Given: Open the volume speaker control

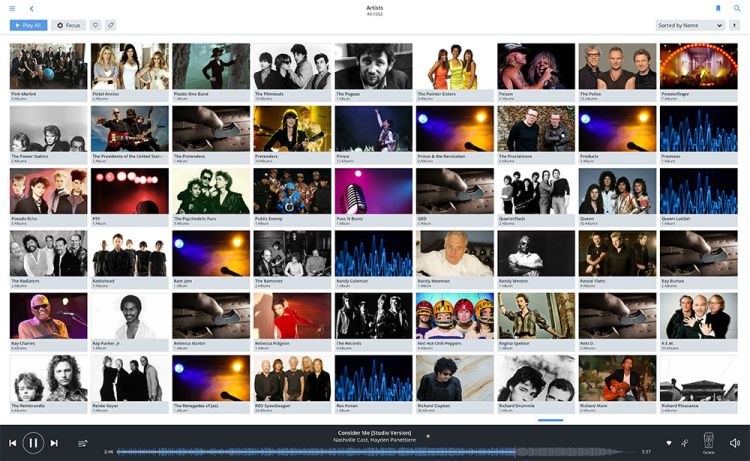Looking at the screenshot, I should coord(735,443).
